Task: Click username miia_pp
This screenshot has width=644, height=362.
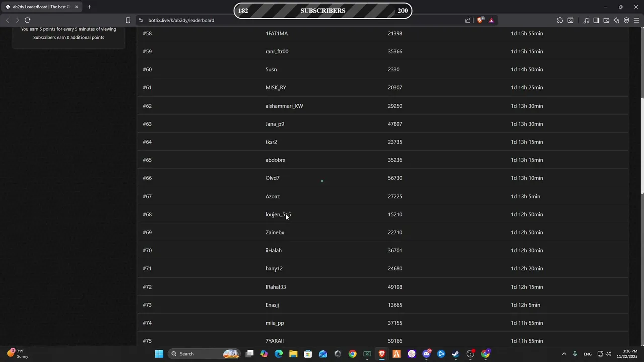Action: click(x=275, y=323)
